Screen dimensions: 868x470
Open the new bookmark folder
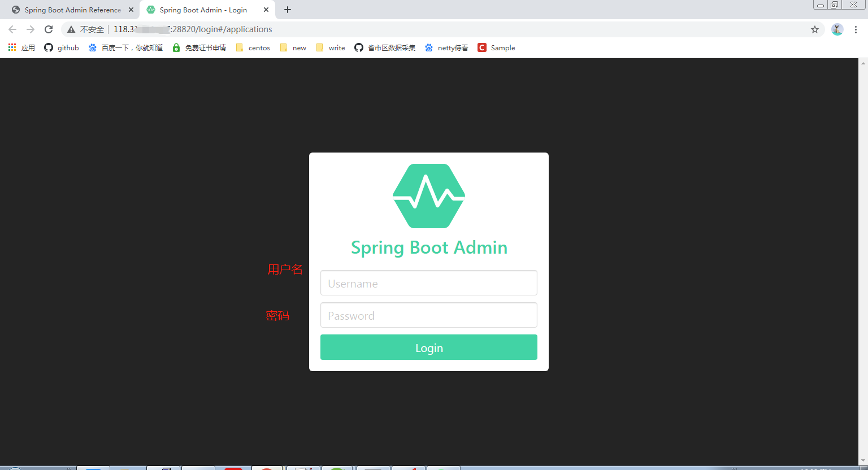tap(293, 48)
